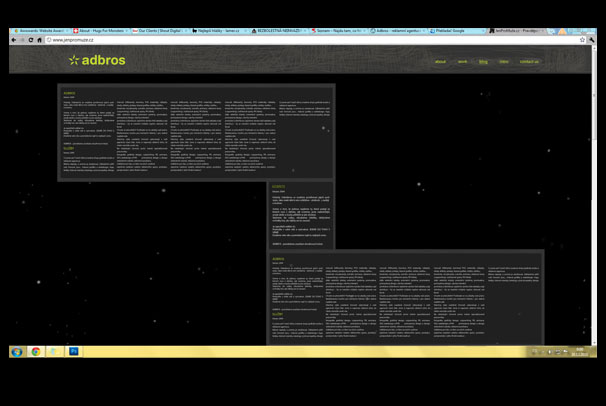Open the about page link
The height and width of the screenshot is (406, 606).
(440, 61)
